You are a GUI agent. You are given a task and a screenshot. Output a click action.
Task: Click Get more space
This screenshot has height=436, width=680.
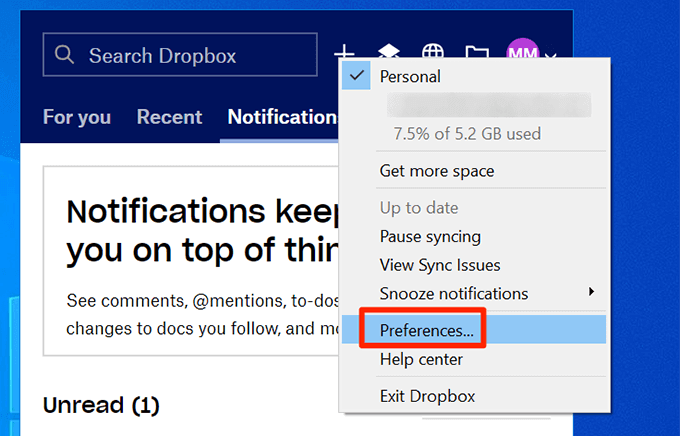tap(437, 171)
